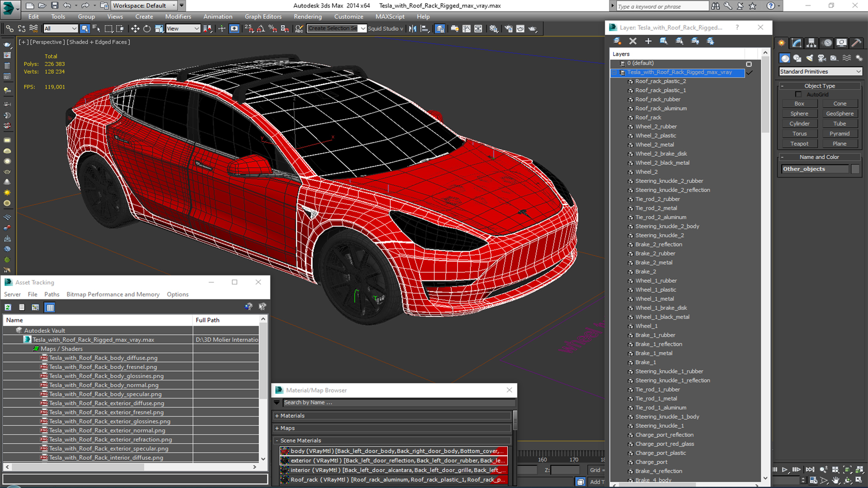868x488 pixels.
Task: Open the Standard Primitives dropdown
Action: click(x=821, y=71)
